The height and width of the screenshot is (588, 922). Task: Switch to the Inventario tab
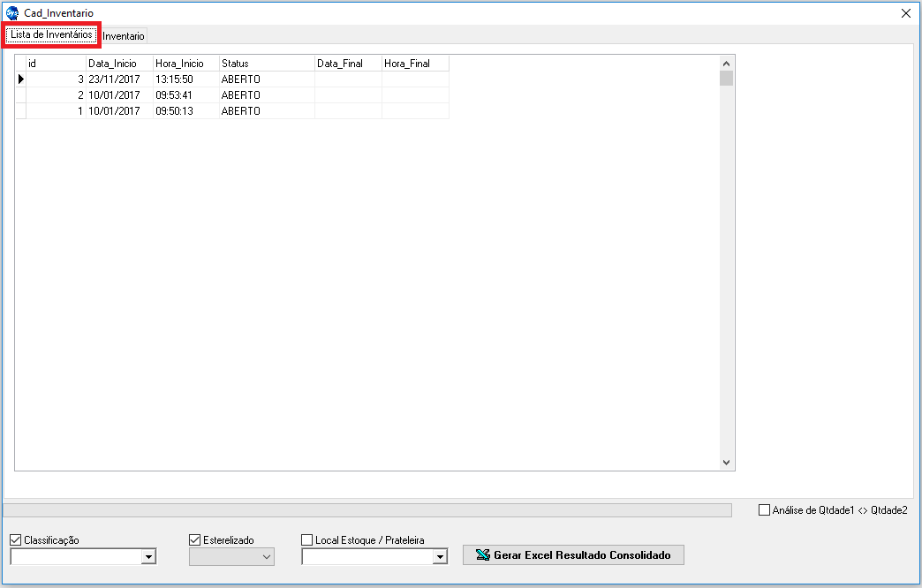[x=124, y=36]
